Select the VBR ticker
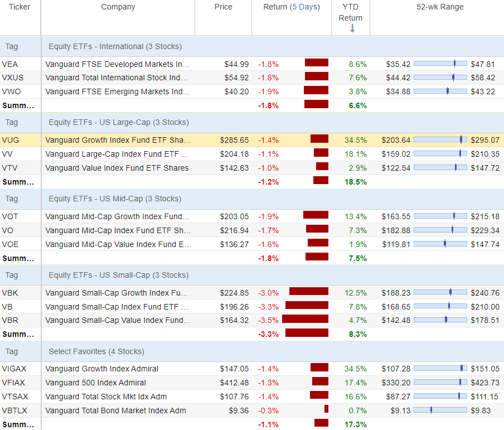The image size is (504, 430). pyautogui.click(x=10, y=320)
